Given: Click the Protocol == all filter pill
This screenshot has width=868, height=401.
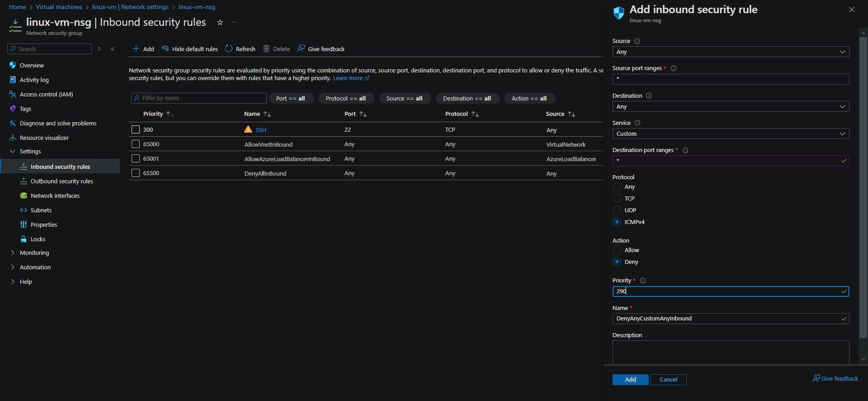Looking at the screenshot, I should [346, 98].
